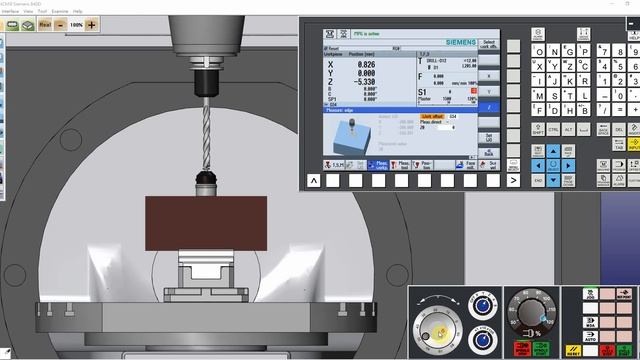Open the T,S,M horizontal softkey

334,165
